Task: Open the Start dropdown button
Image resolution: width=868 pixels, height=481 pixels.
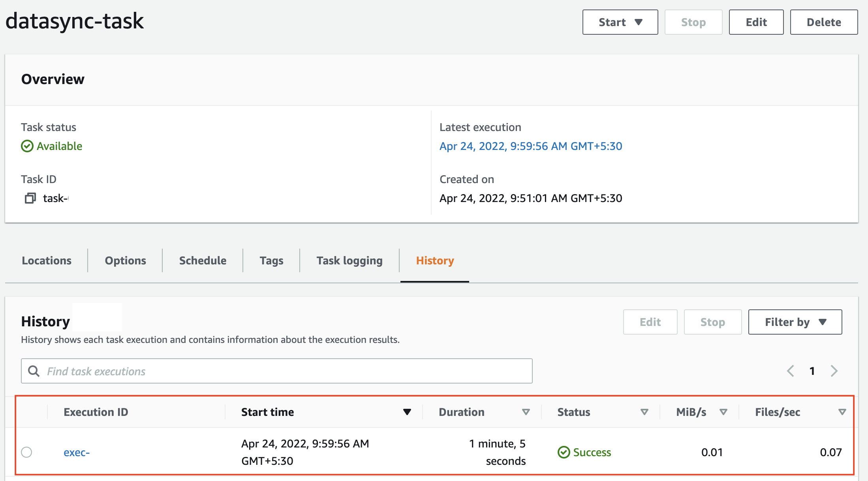Action: coord(620,22)
